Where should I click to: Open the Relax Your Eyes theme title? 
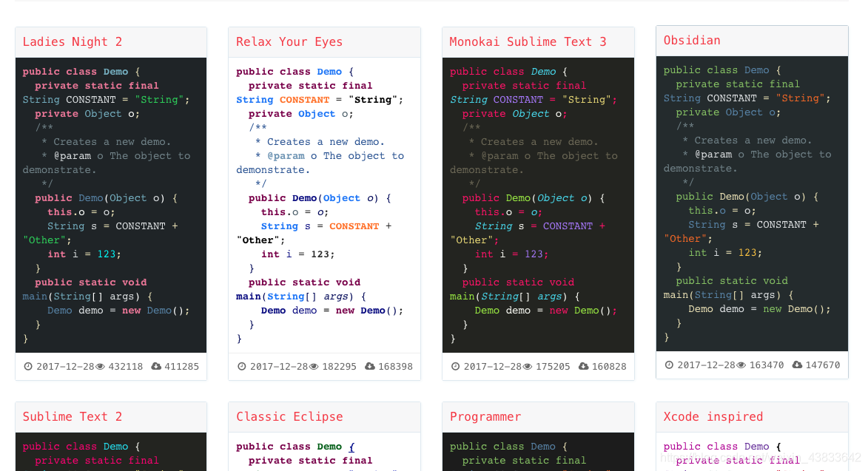click(289, 42)
